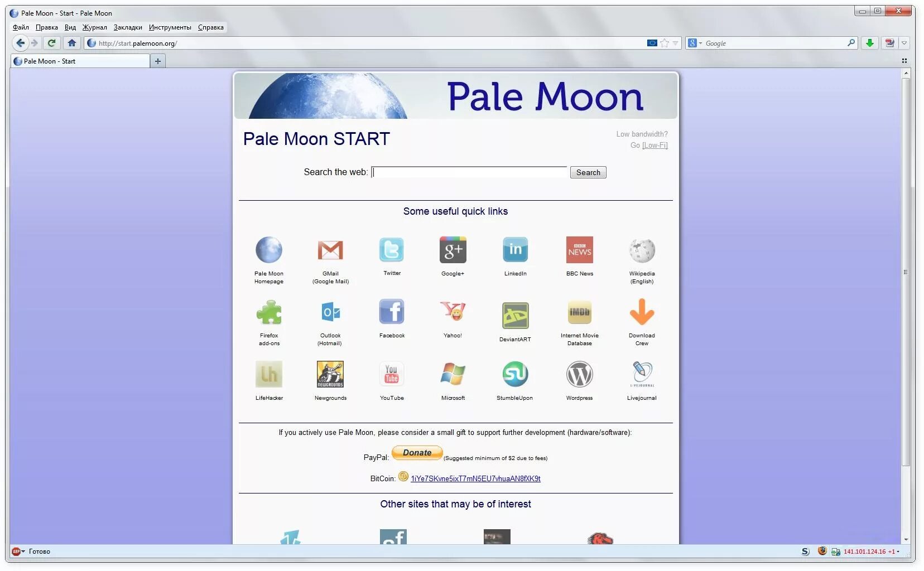This screenshot has width=924, height=571.
Task: Open the Yahoo! quick link icon
Action: (453, 311)
